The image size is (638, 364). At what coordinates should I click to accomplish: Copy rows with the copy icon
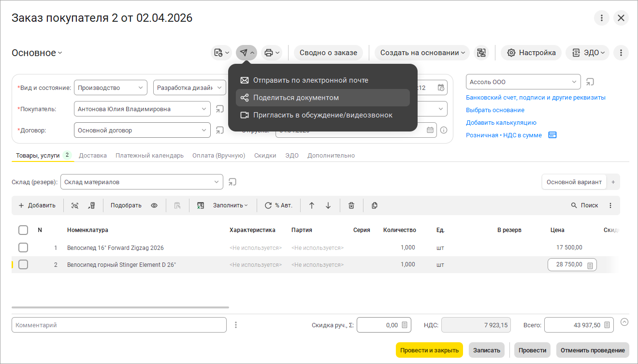[375, 205]
